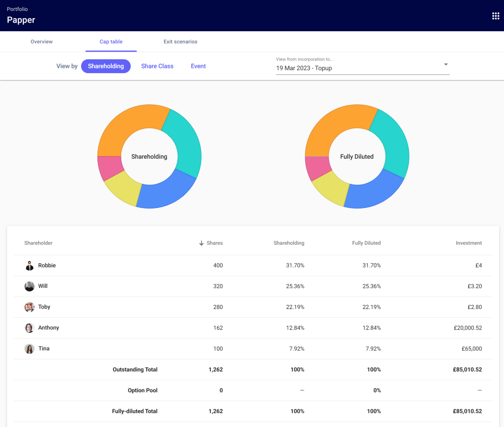Click the Investment column header
The image size is (504, 427).
click(x=469, y=243)
